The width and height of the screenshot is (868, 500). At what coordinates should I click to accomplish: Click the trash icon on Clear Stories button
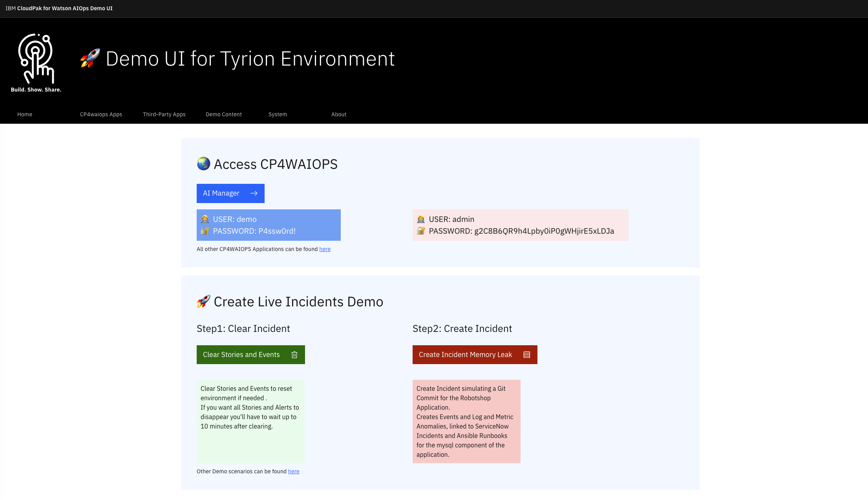294,355
